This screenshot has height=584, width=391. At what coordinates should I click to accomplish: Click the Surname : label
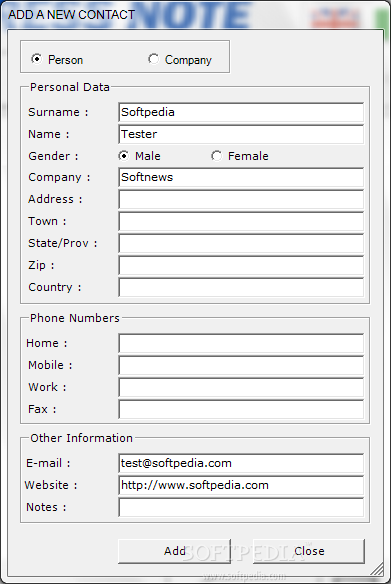pos(58,112)
